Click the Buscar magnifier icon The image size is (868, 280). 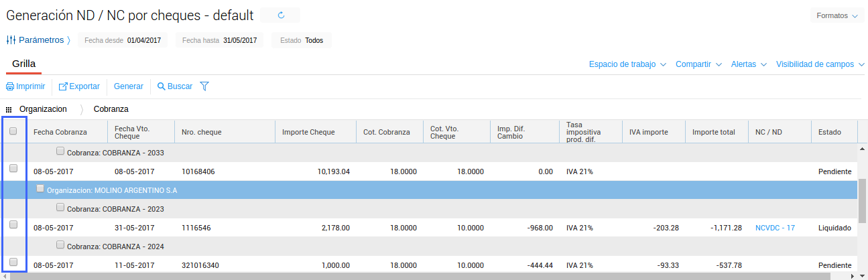click(161, 86)
